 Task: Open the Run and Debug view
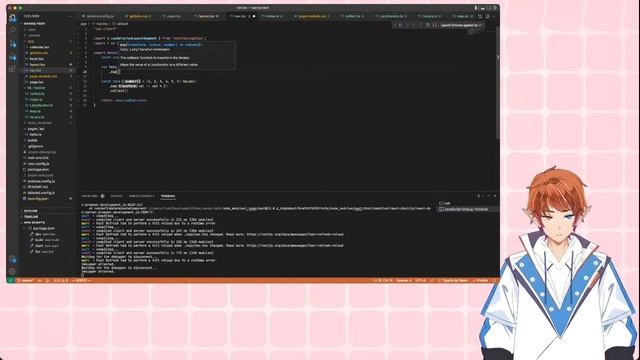12,56
